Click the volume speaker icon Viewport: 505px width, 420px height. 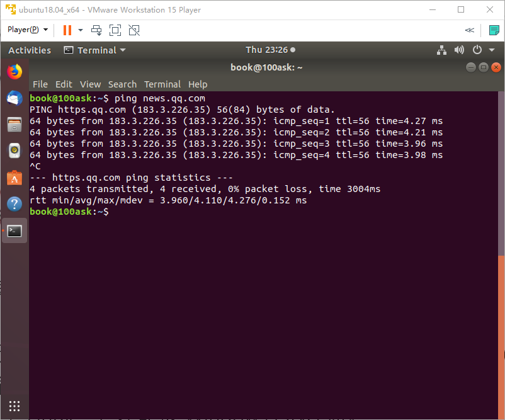point(459,50)
